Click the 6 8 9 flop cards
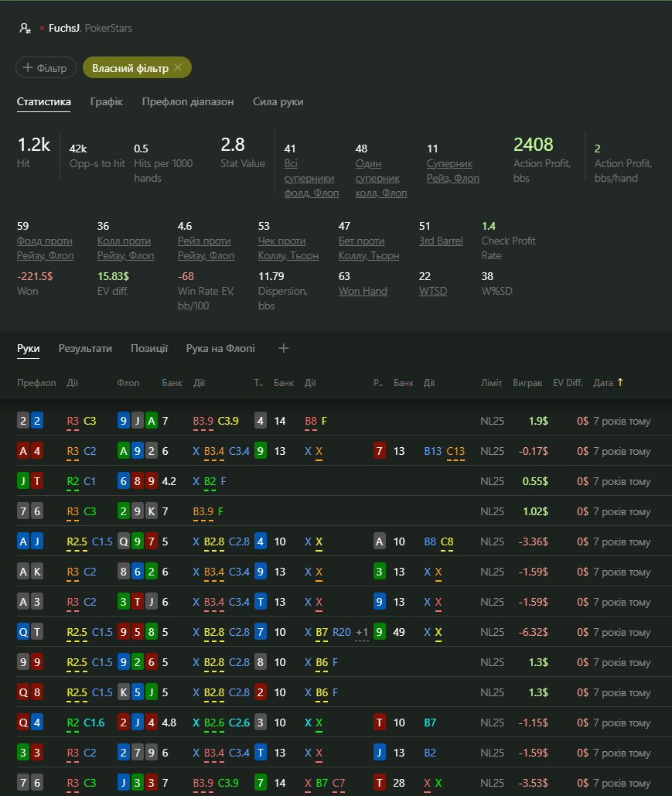 click(137, 480)
